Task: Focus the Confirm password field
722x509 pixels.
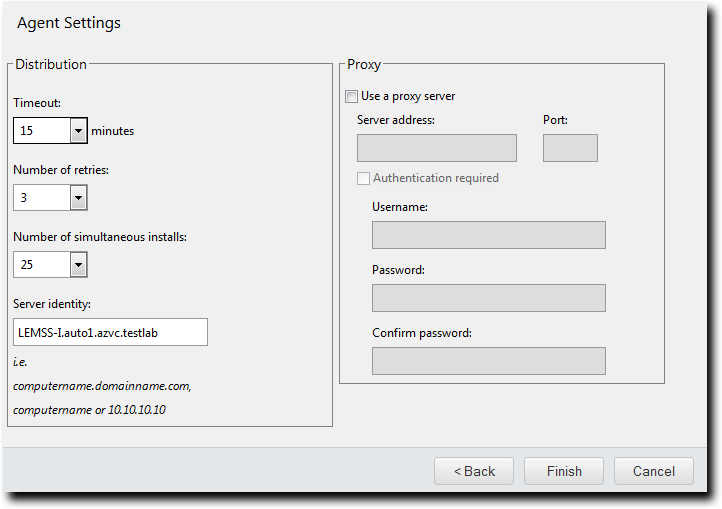Action: 488,361
